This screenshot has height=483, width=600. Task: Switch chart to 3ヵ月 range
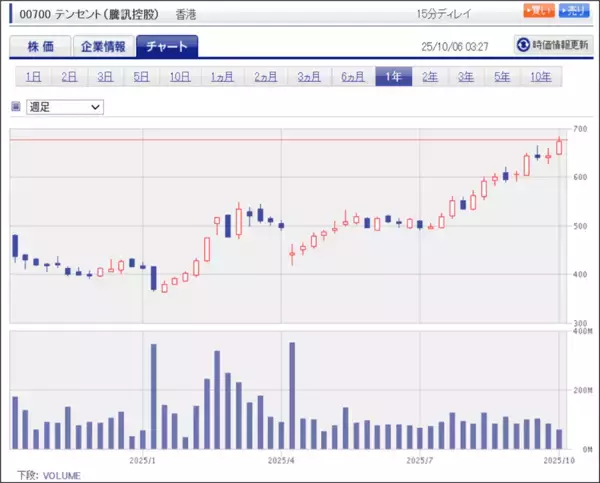click(x=308, y=77)
